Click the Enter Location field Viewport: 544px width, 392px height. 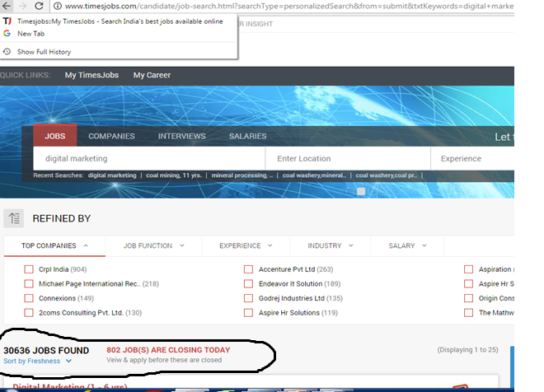[x=348, y=158]
